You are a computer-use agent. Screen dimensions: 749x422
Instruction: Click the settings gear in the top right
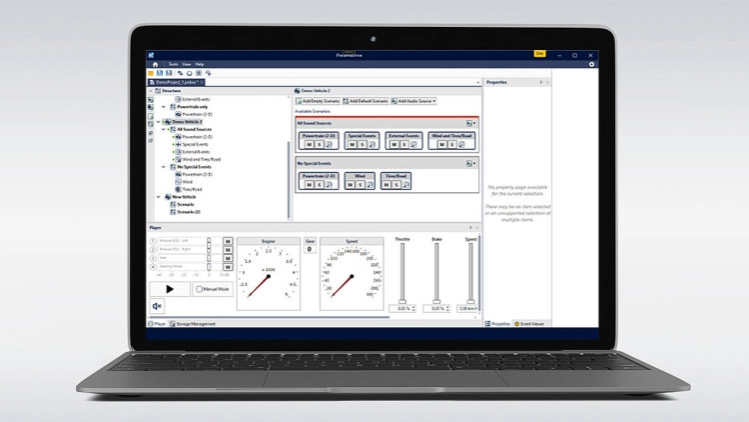(x=591, y=64)
